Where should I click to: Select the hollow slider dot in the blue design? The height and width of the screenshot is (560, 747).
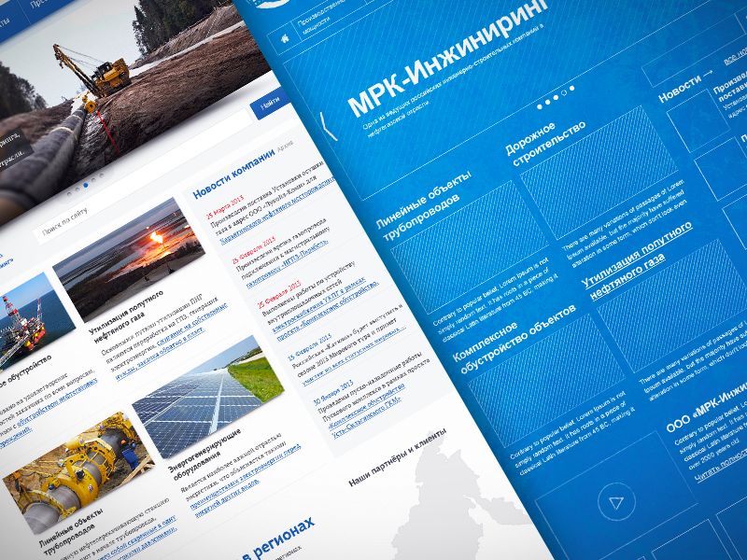[564, 93]
